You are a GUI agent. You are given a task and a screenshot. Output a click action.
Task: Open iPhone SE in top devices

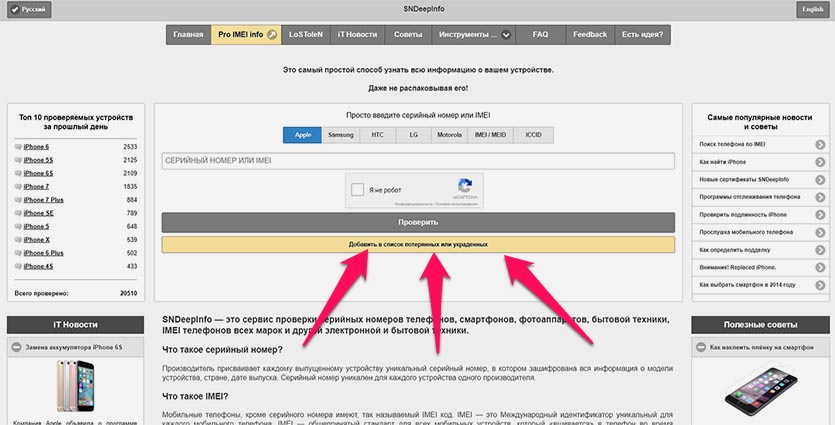[x=38, y=213]
